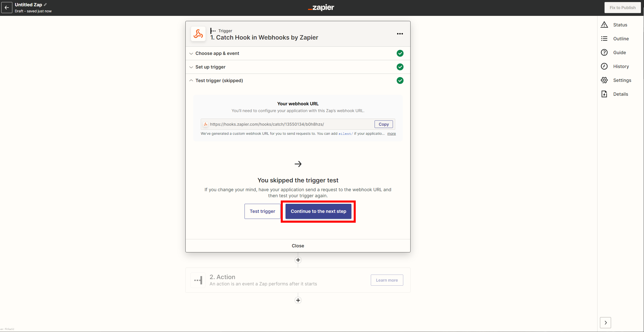Expand the Set up trigger section

[x=210, y=67]
